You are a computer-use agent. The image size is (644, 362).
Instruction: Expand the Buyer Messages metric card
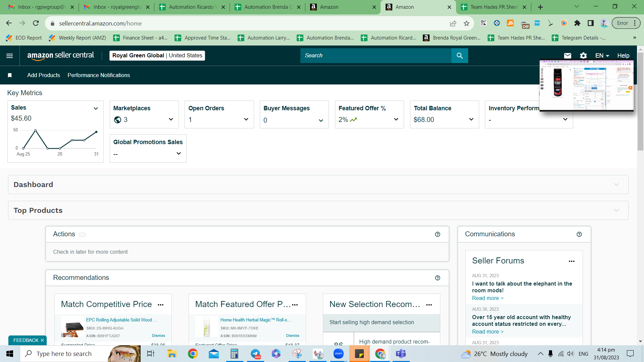click(321, 121)
